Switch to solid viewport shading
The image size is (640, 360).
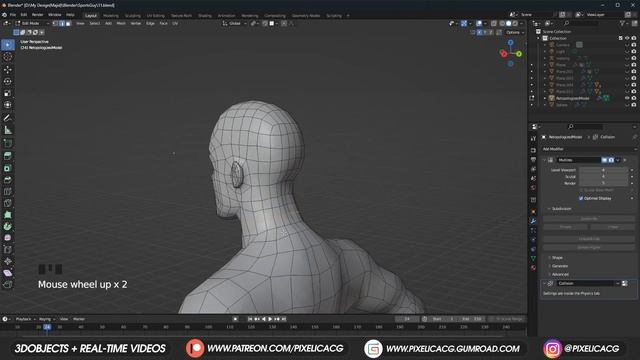tap(509, 24)
